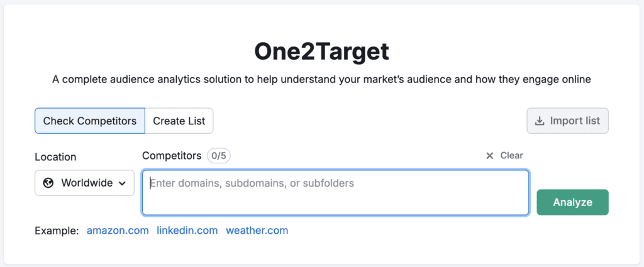644x267 pixels.
Task: Click the Competitors field label
Action: (x=172, y=156)
